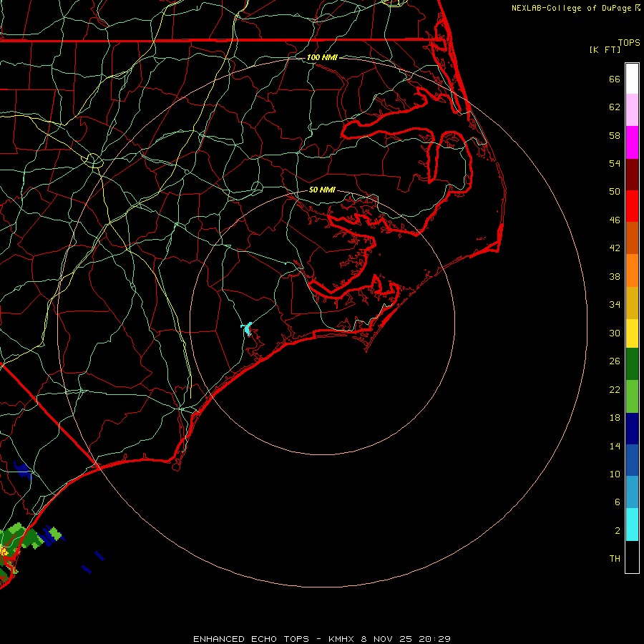This screenshot has width=644, height=644.
Task: Click the maroon legend swatch
Action: tap(632, 175)
